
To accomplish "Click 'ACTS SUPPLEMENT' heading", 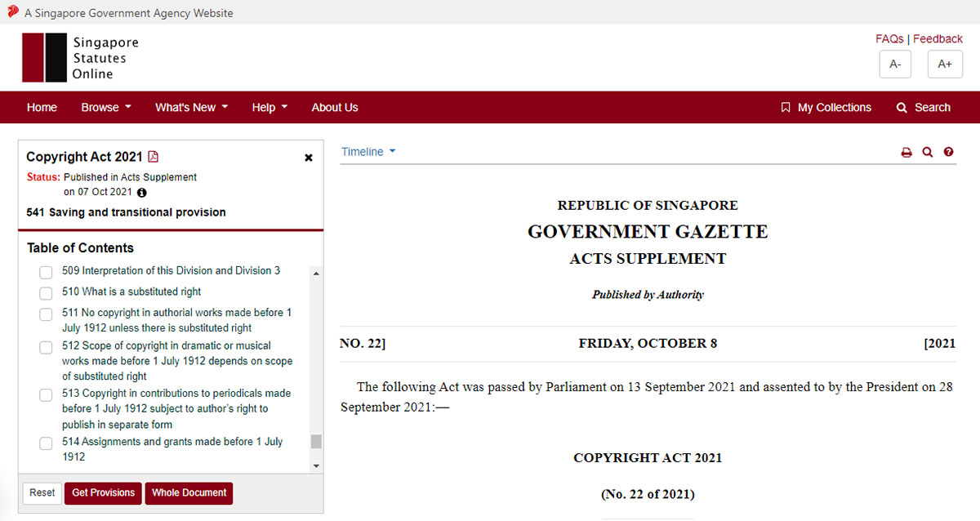I will click(648, 259).
